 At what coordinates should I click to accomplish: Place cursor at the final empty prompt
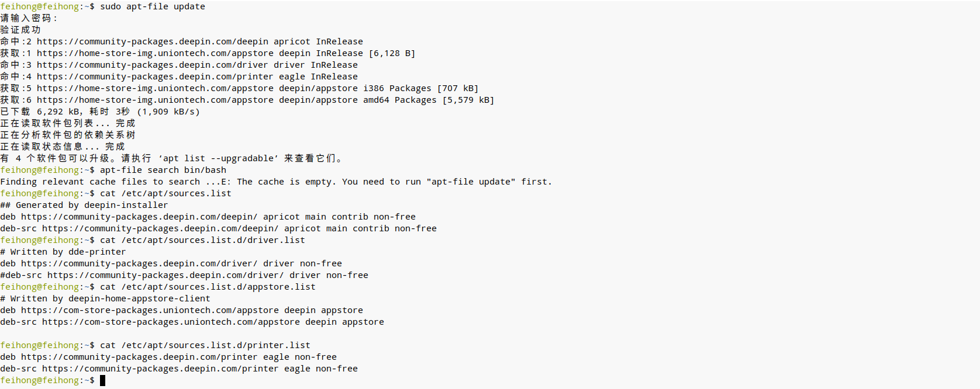tap(103, 381)
